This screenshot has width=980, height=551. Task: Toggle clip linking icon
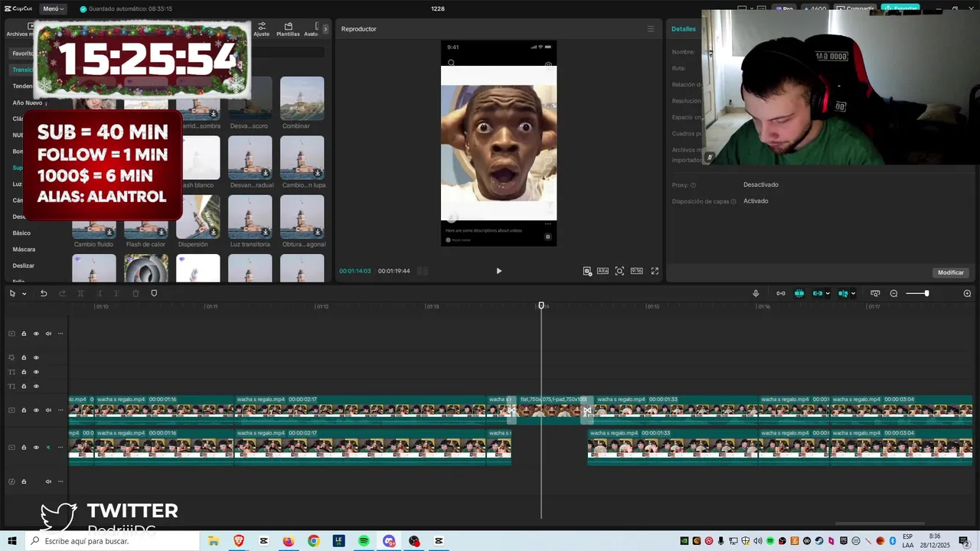pos(818,293)
